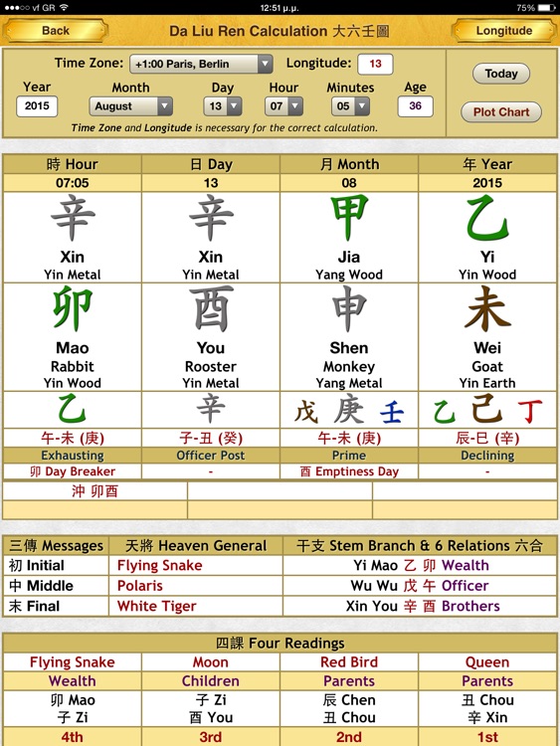Click the 午-未 (庚) cell under Hour
560x746 pixels.
click(x=73, y=438)
